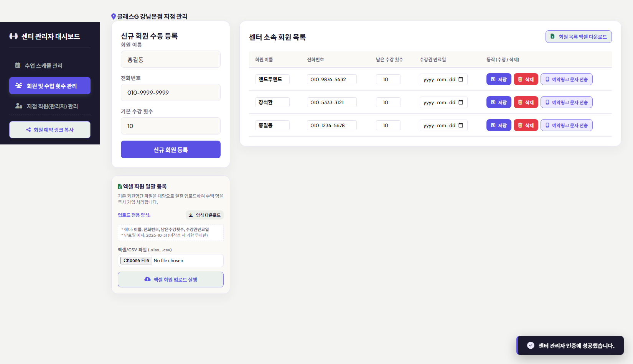The image size is (633, 364).
Task: Edit phone field 010-5333-3121
Action: click(332, 102)
